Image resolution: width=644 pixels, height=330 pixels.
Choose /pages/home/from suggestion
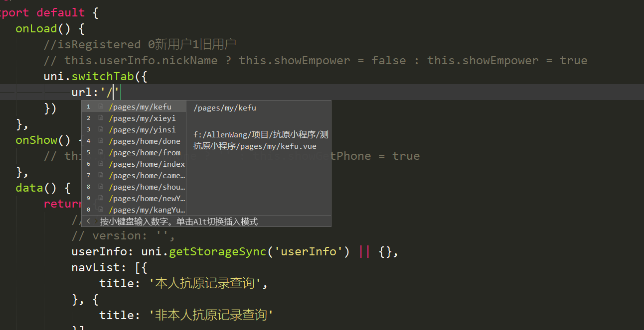134,152
